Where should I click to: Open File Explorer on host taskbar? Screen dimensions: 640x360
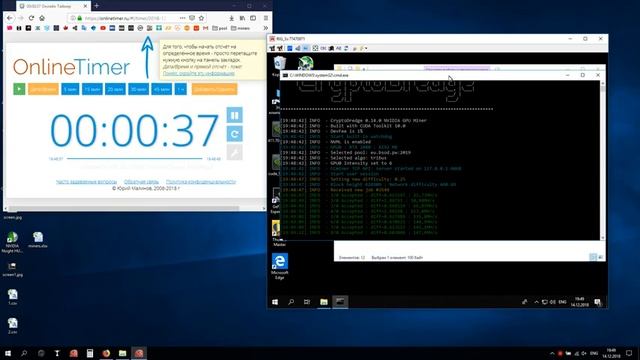pos(122,353)
